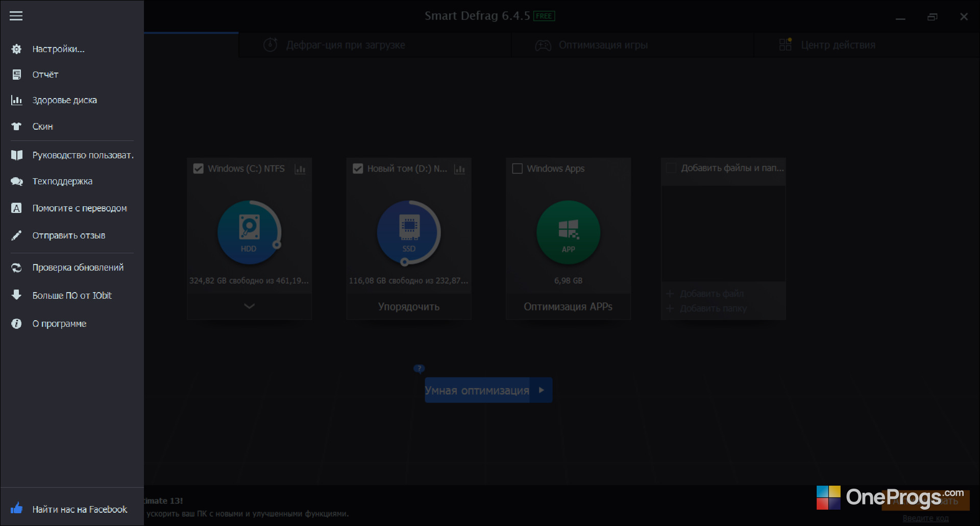The width and height of the screenshot is (980, 526).
Task: Open disk health chart for drive D:
Action: (x=459, y=169)
